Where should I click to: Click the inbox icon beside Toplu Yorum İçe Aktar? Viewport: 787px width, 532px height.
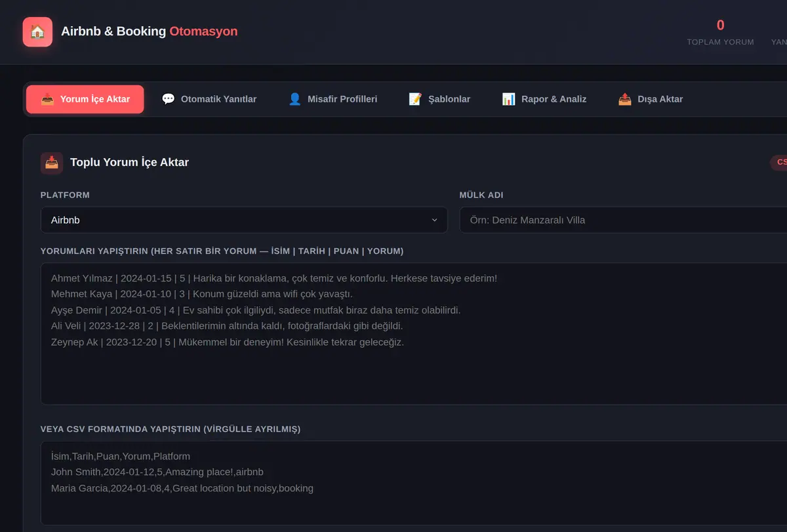pos(52,163)
